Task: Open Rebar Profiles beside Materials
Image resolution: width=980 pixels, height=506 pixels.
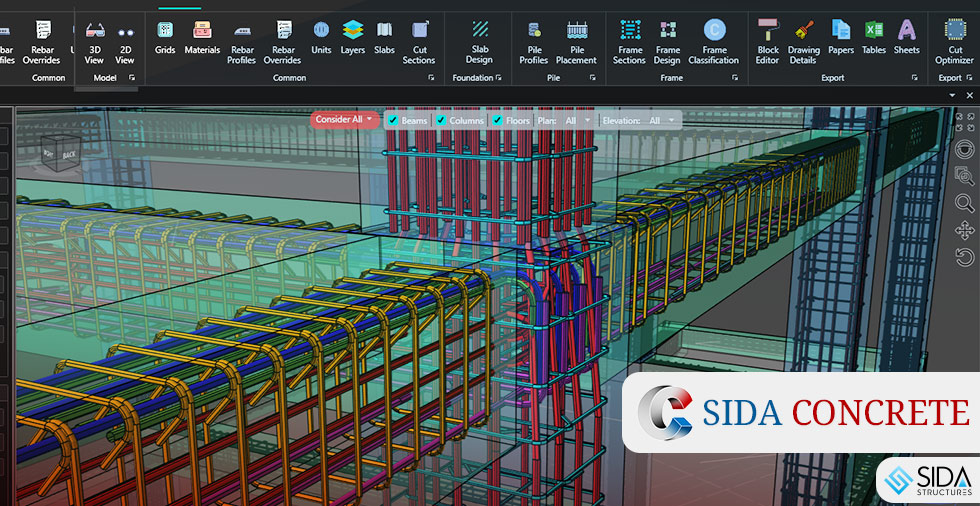Action: pyautogui.click(x=241, y=42)
